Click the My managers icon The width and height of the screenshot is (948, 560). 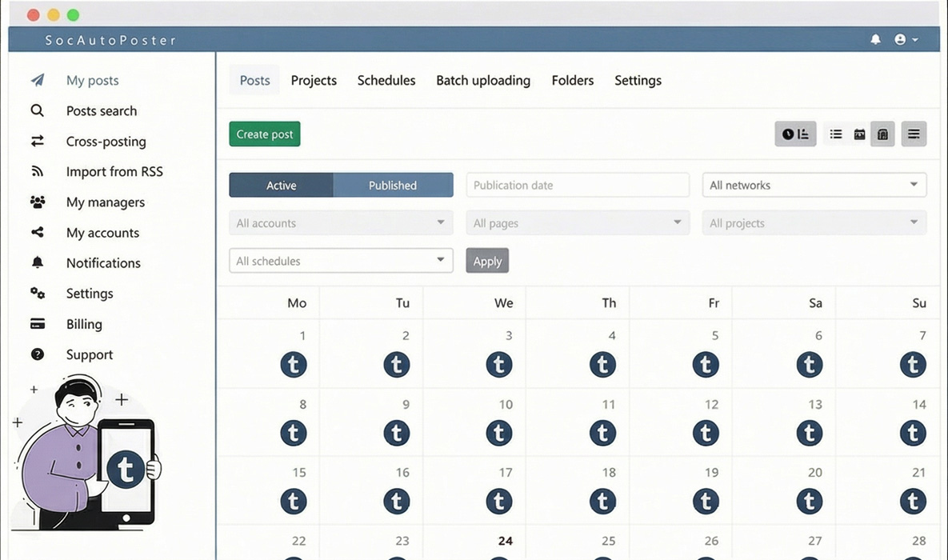pyautogui.click(x=37, y=202)
